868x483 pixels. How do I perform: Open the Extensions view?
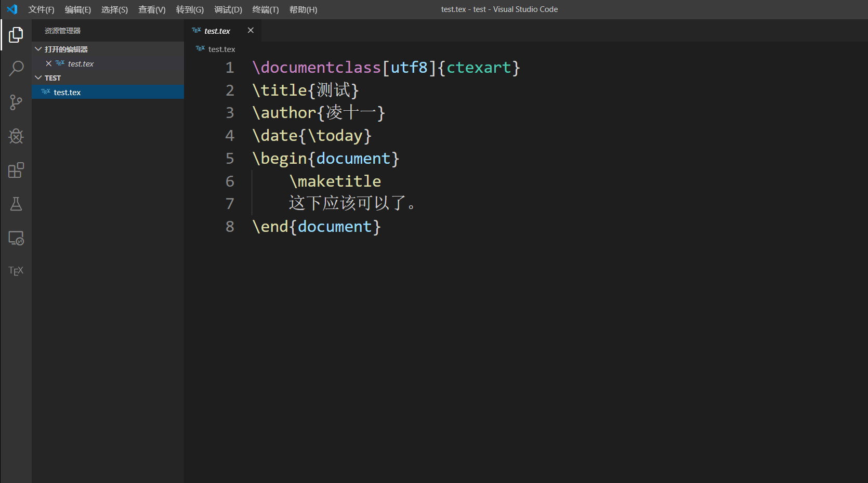[16, 170]
